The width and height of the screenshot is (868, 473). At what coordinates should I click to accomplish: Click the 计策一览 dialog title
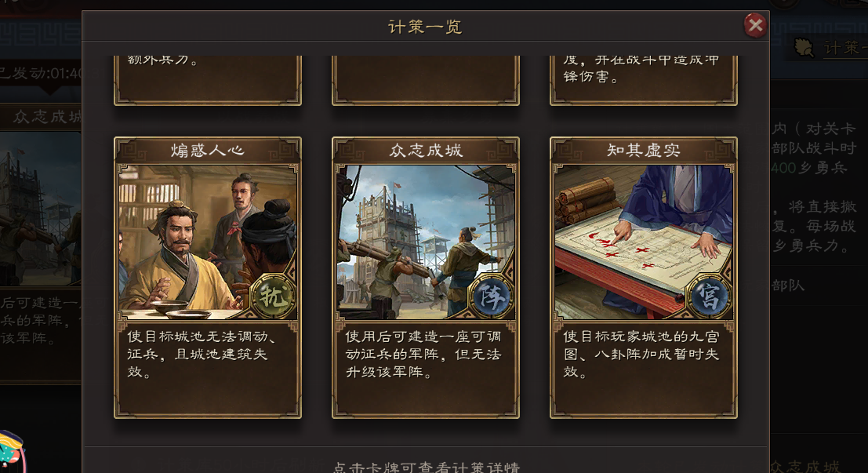425,27
